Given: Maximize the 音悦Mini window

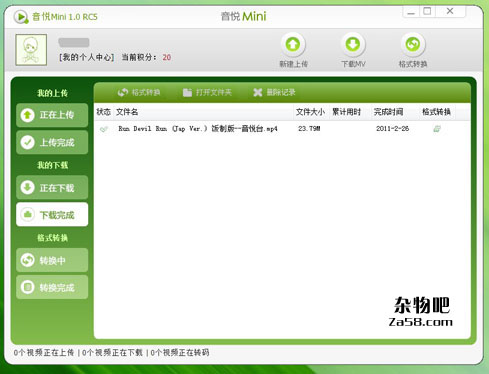Looking at the screenshot, I should point(427,12).
